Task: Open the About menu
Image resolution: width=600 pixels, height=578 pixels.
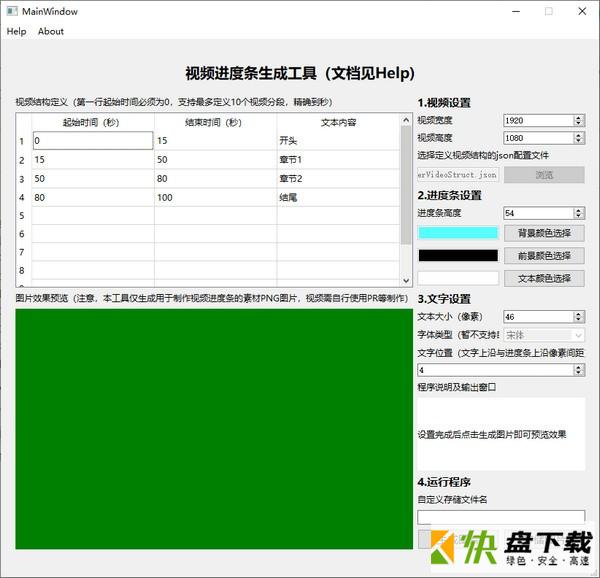Action: [x=51, y=31]
